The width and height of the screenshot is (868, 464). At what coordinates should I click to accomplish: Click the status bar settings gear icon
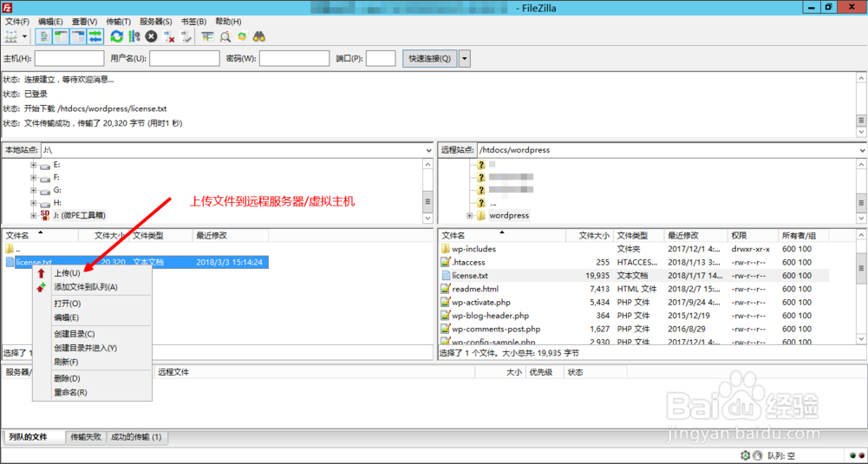click(x=745, y=455)
